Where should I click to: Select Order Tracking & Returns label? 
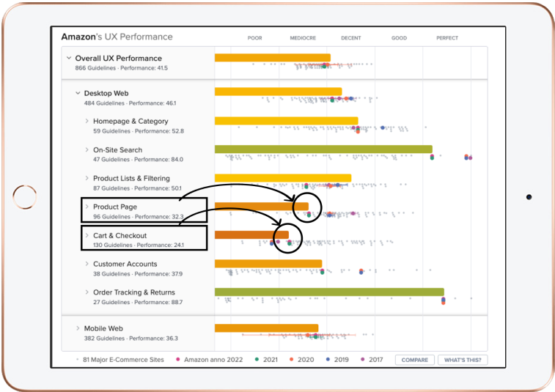tap(133, 292)
